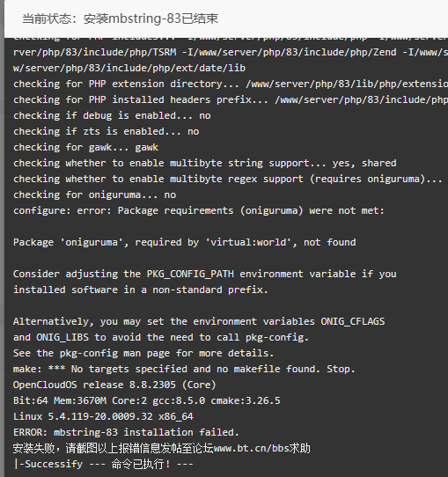Click the www.bt.cn/bbs forum address

pos(253,449)
